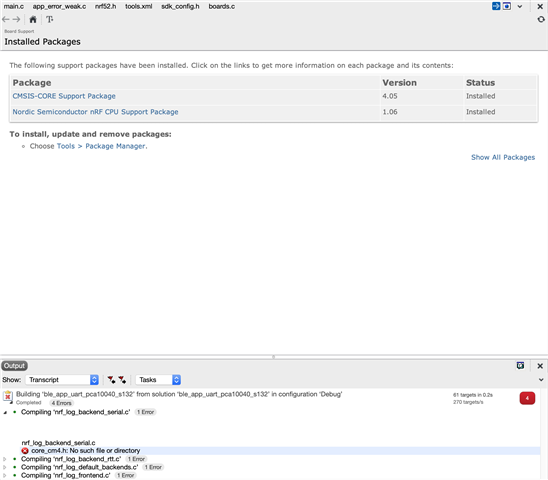The image size is (548, 480).
Task: Open the Show Transcript dropdown
Action: 62,380
